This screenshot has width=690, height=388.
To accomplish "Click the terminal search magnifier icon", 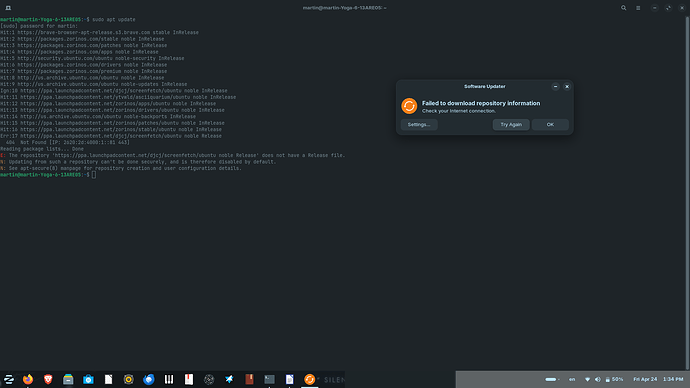I will tap(624, 8).
